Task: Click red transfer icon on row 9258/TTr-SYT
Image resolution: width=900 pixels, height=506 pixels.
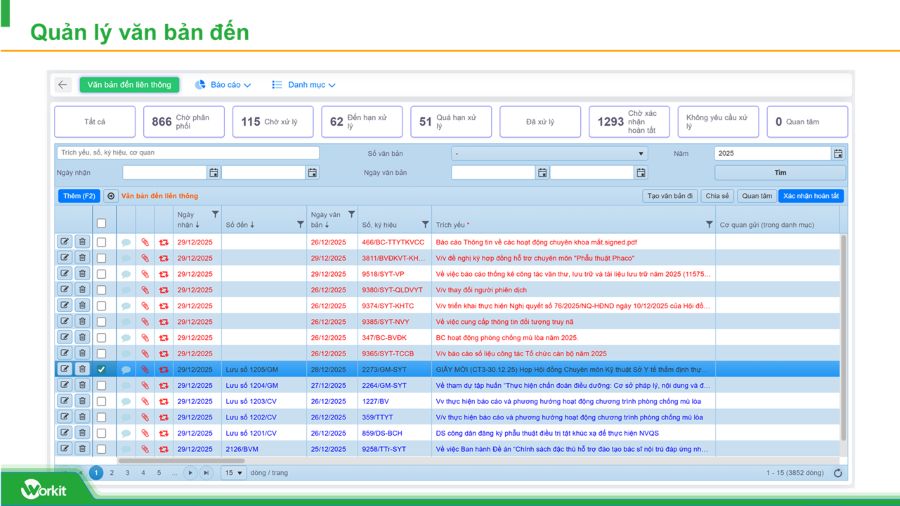Action: [x=164, y=450]
